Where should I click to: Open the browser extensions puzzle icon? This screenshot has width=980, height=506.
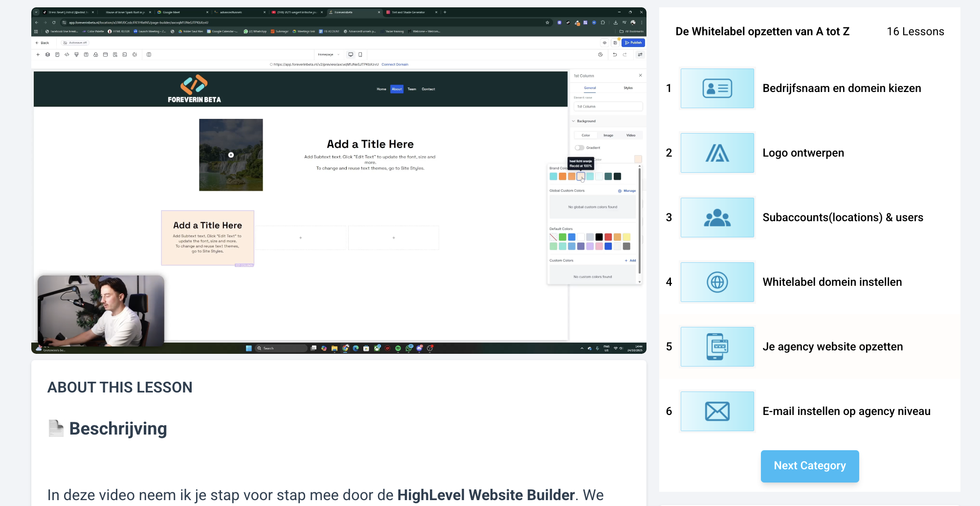603,23
